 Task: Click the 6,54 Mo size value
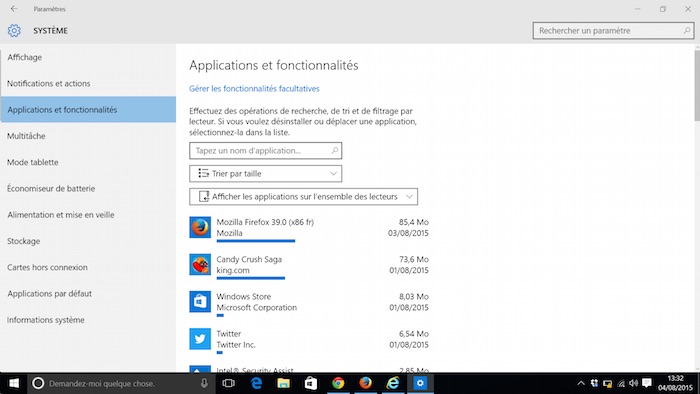click(x=414, y=334)
